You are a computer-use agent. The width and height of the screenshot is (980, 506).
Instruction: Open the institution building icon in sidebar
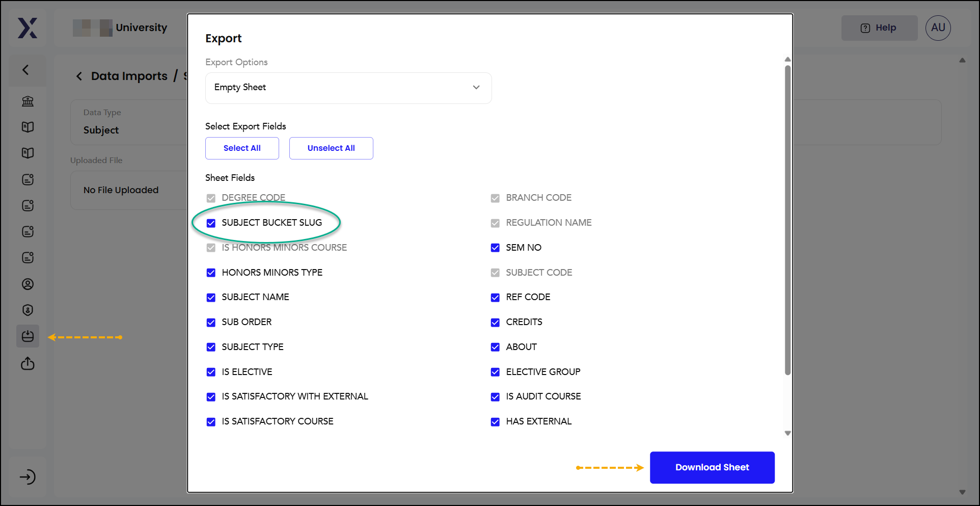point(28,101)
